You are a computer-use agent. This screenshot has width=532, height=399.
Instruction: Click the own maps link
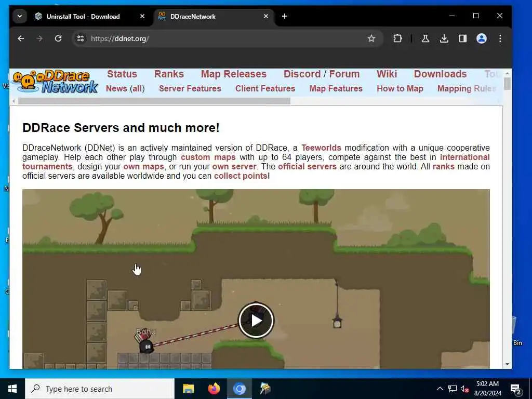[x=143, y=167]
